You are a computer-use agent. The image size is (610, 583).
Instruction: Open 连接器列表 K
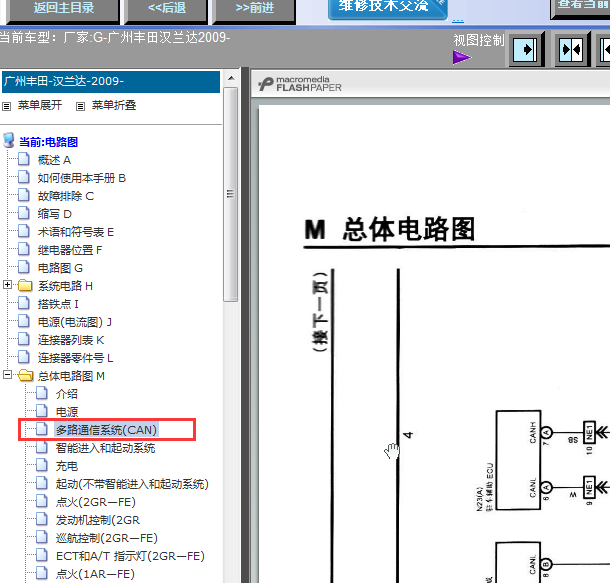click(x=71, y=340)
